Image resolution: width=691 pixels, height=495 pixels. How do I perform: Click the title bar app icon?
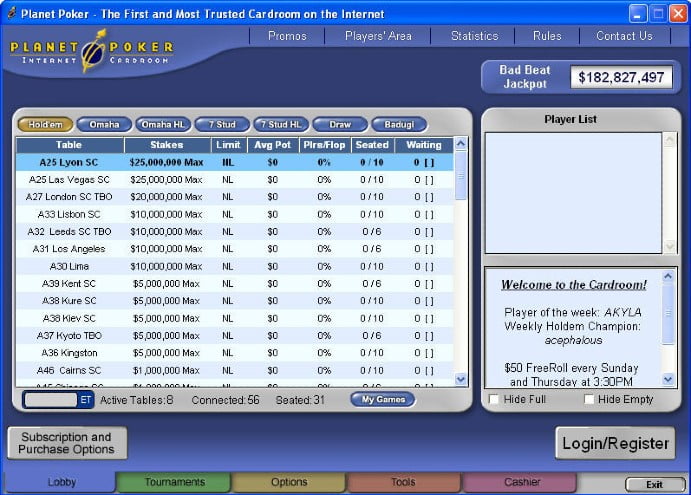pyautogui.click(x=12, y=13)
